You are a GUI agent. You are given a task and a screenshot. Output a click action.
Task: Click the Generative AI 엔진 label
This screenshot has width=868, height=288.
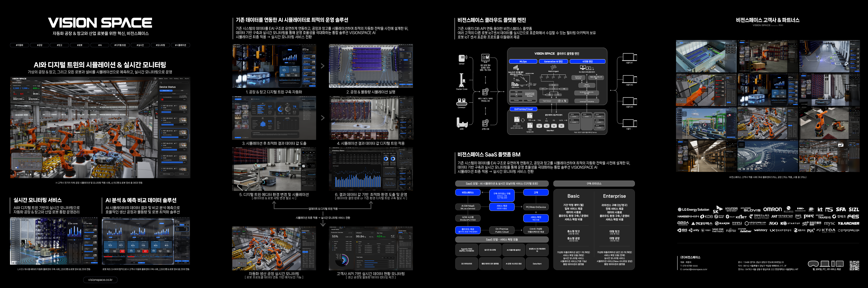(554, 61)
